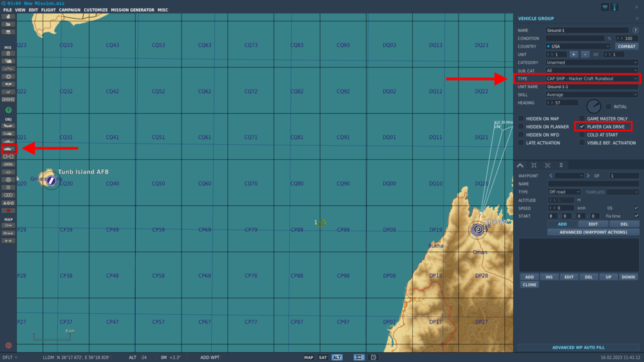Open waypoint Type dropdown showing Off road
644x362 pixels.
pyautogui.click(x=564, y=192)
